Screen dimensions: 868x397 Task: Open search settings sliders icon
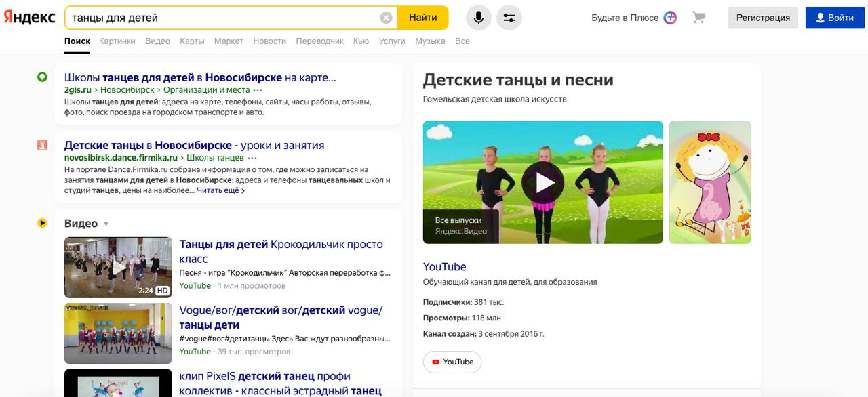509,18
